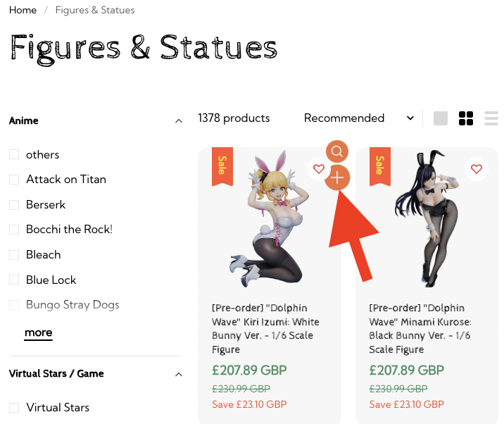Enable the Bocchi the Rock! filter
The height and width of the screenshot is (424, 504).
(x=14, y=230)
